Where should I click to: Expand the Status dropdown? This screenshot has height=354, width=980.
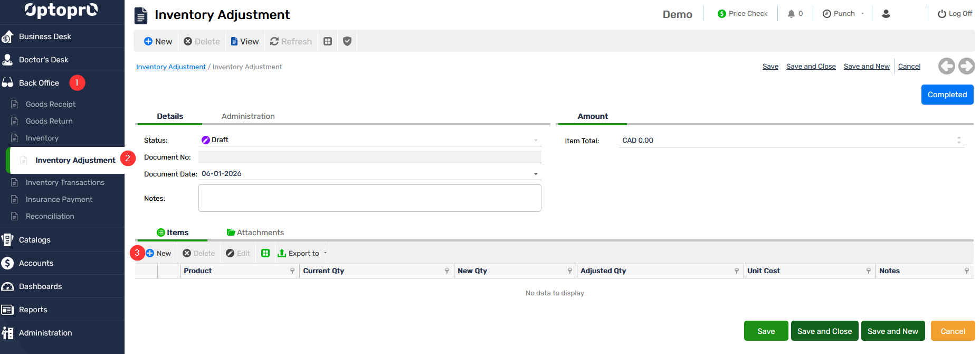coord(536,140)
